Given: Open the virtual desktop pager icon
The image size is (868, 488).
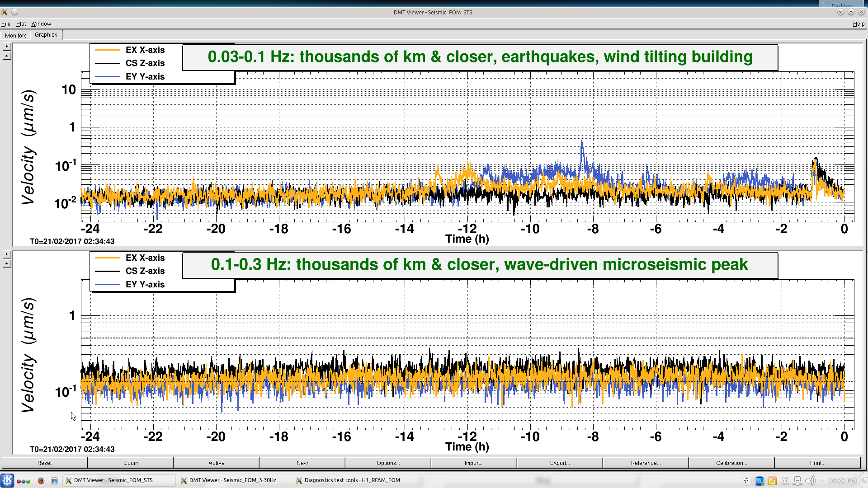Looking at the screenshot, I should click(23, 481).
